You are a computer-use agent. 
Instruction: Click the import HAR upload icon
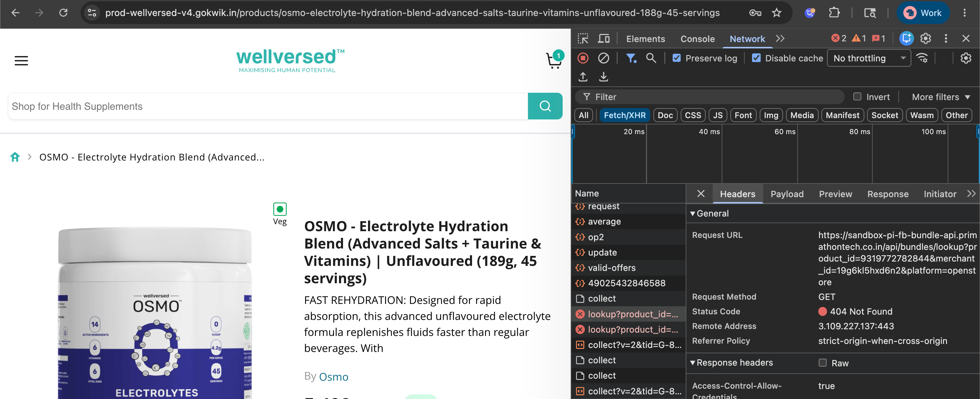[583, 77]
